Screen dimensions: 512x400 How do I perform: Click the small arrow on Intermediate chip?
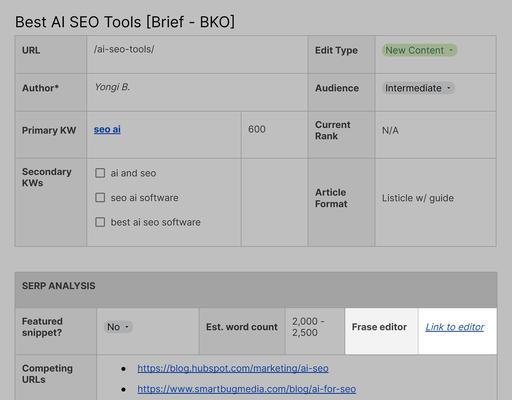(x=449, y=88)
